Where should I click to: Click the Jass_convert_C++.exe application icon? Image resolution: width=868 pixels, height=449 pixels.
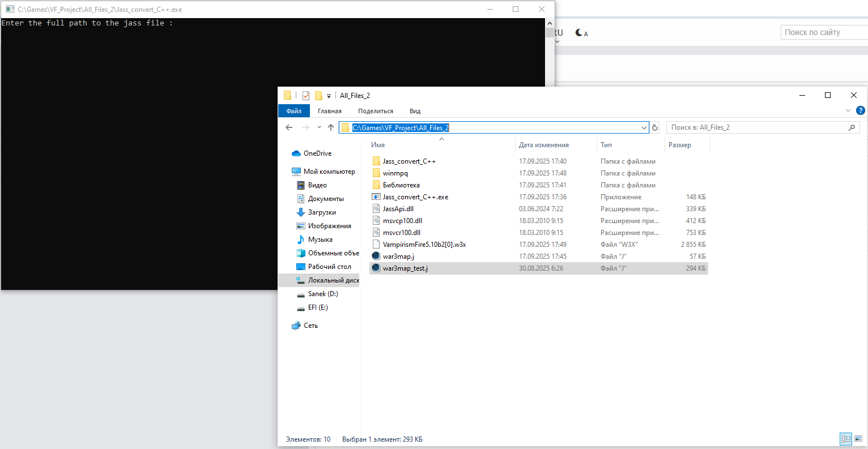[x=376, y=197]
